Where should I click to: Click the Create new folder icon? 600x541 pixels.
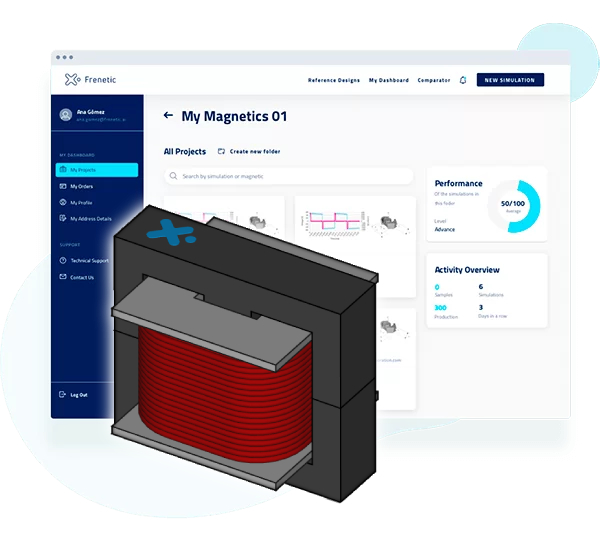click(x=221, y=151)
